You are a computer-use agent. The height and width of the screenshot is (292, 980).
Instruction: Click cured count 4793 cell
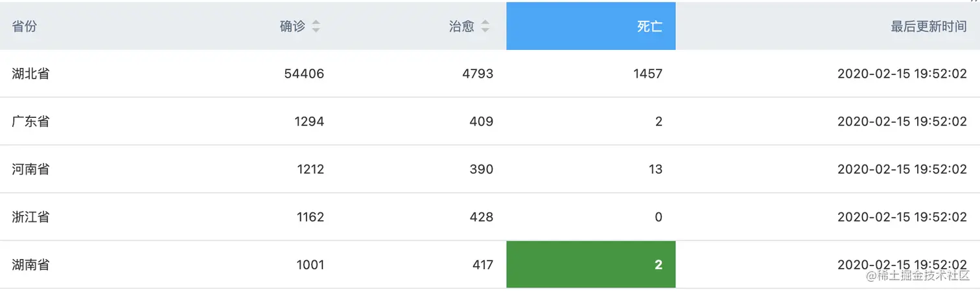tap(478, 74)
